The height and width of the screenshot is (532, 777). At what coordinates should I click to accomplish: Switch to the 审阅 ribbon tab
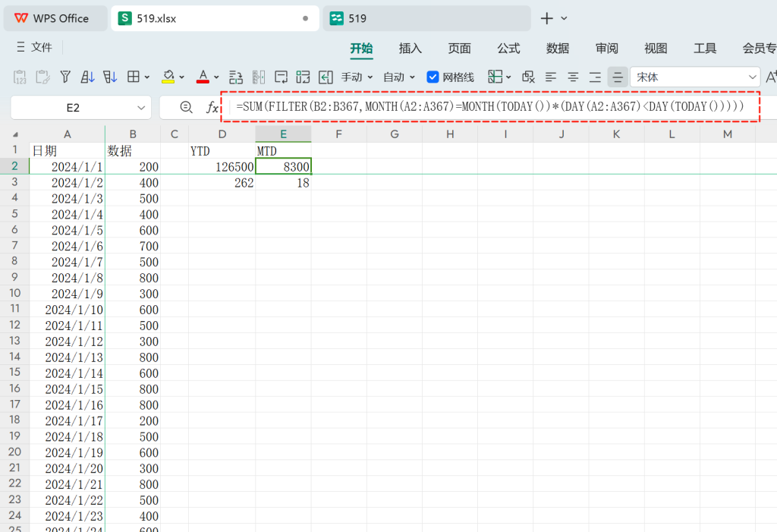(606, 48)
